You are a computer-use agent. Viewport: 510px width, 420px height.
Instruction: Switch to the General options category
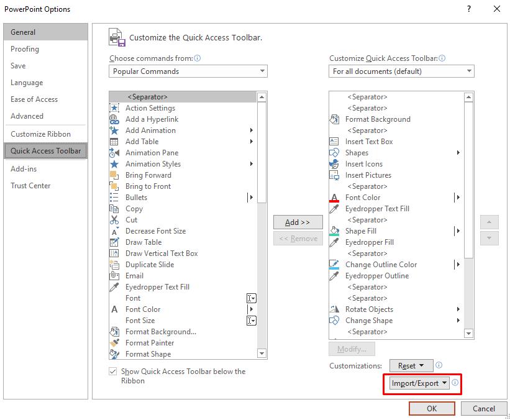45,32
